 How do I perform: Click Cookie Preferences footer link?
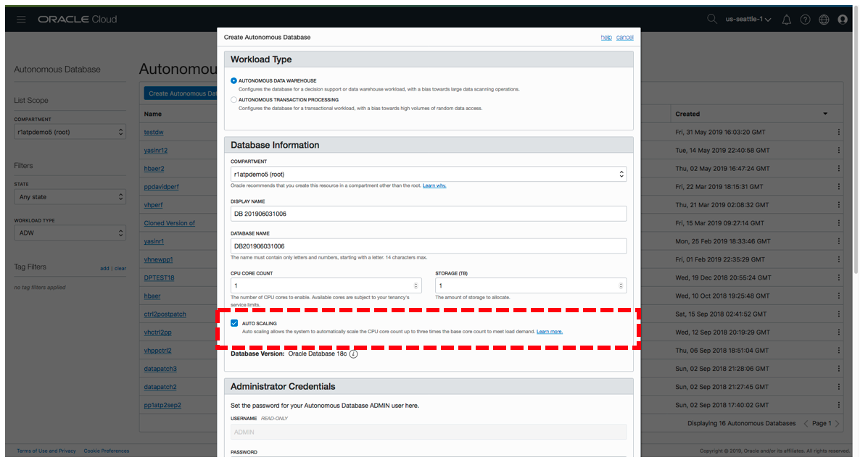[107, 451]
